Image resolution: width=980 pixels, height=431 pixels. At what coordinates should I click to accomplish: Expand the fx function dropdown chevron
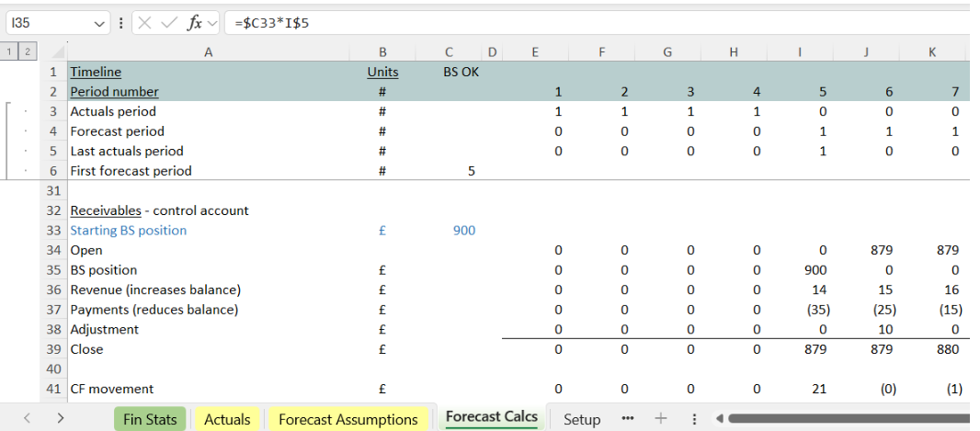pyautogui.click(x=212, y=23)
